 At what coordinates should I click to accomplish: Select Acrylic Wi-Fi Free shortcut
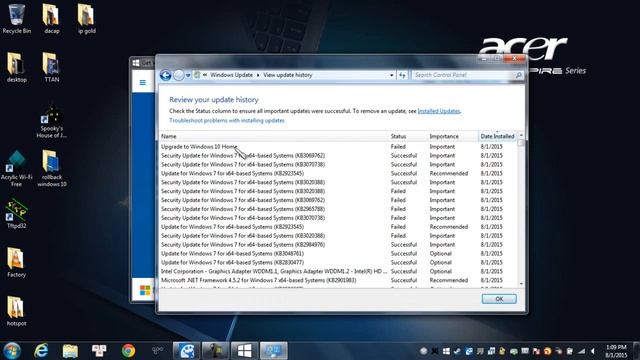click(x=16, y=169)
